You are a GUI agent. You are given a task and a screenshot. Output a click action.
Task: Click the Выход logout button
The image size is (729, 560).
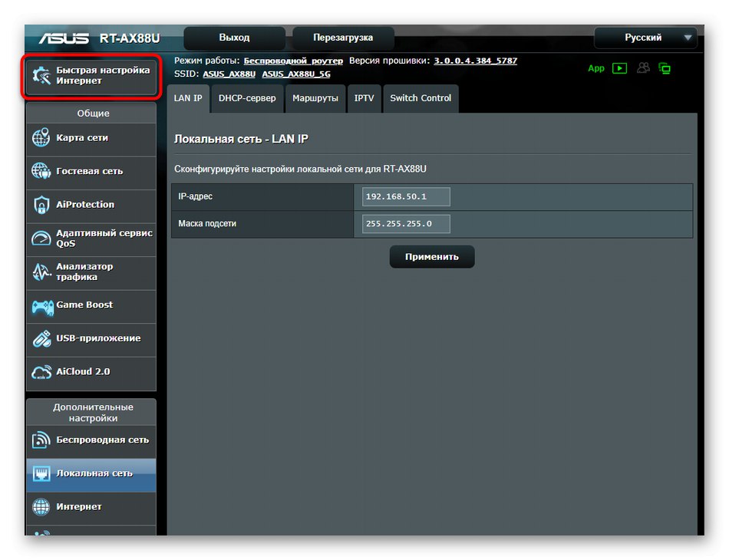[234, 38]
